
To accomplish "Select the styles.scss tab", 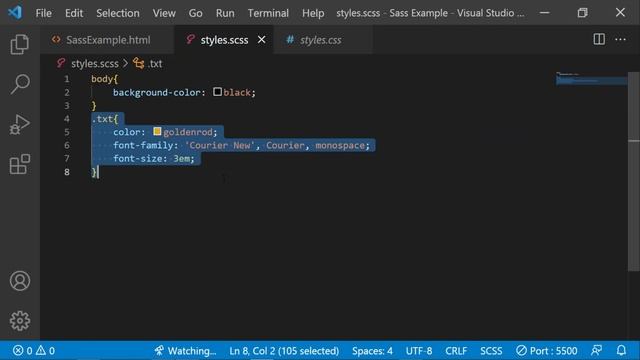I will [x=224, y=40].
